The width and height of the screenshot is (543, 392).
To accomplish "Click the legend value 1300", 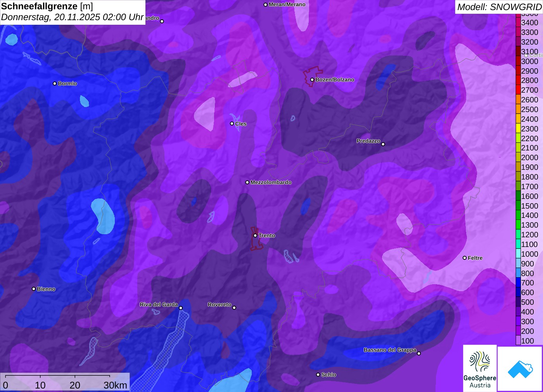I will coord(530,225).
